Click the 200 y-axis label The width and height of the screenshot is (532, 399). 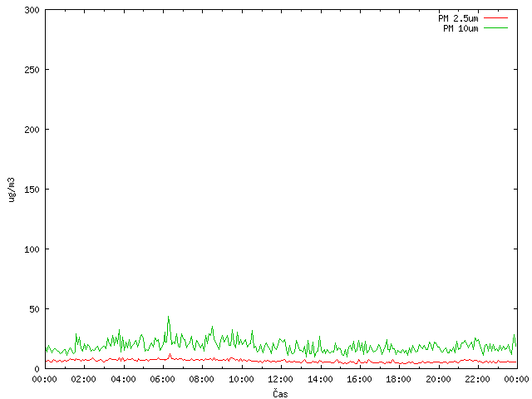tap(32, 130)
